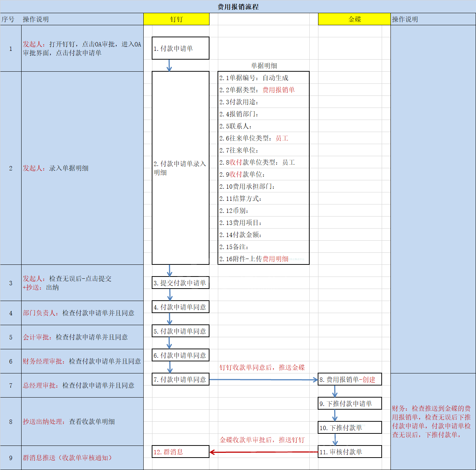Click the box 5.付款申请单同意

point(181,331)
